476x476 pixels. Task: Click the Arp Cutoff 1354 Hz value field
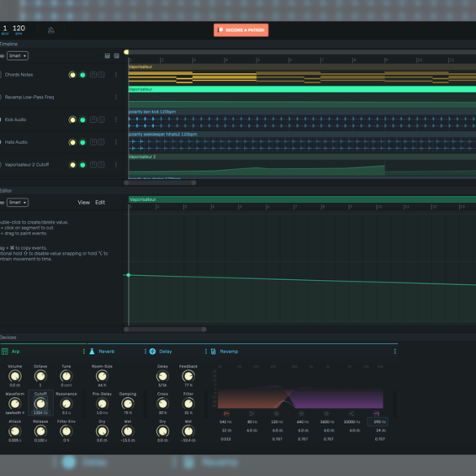(x=41, y=413)
